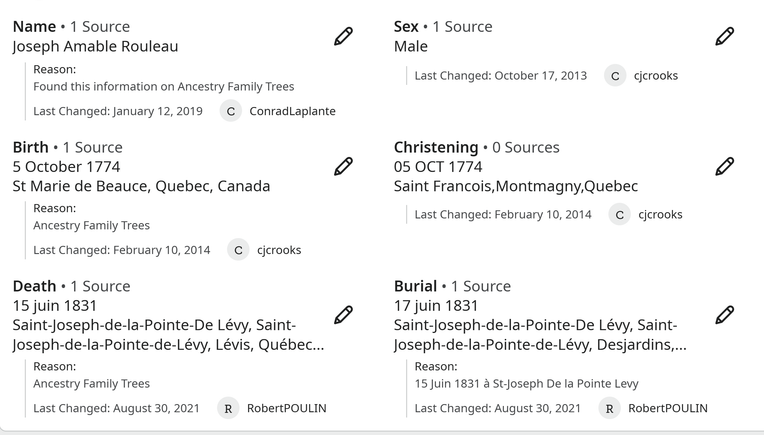
Task: Open cjcrooks link under Christening
Action: click(x=660, y=214)
